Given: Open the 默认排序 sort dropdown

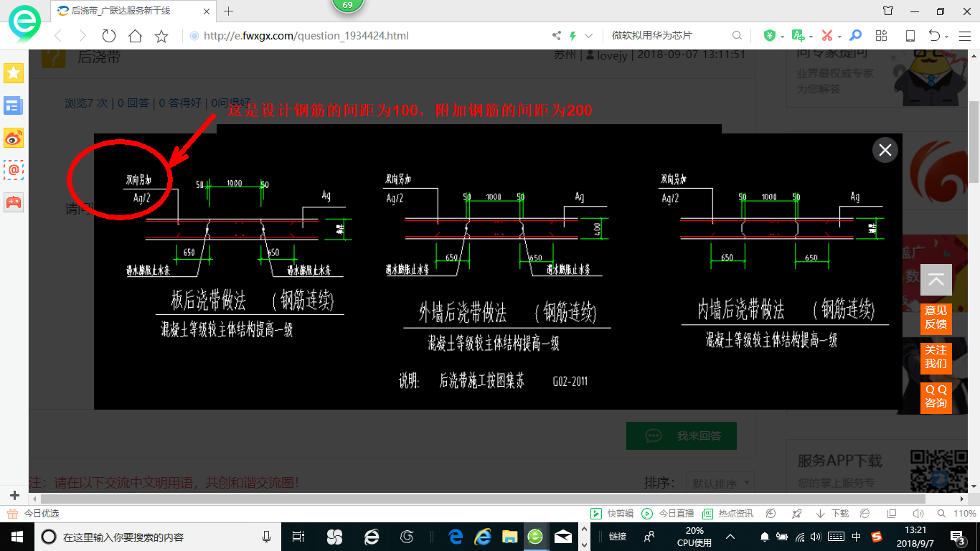Looking at the screenshot, I should tap(720, 483).
